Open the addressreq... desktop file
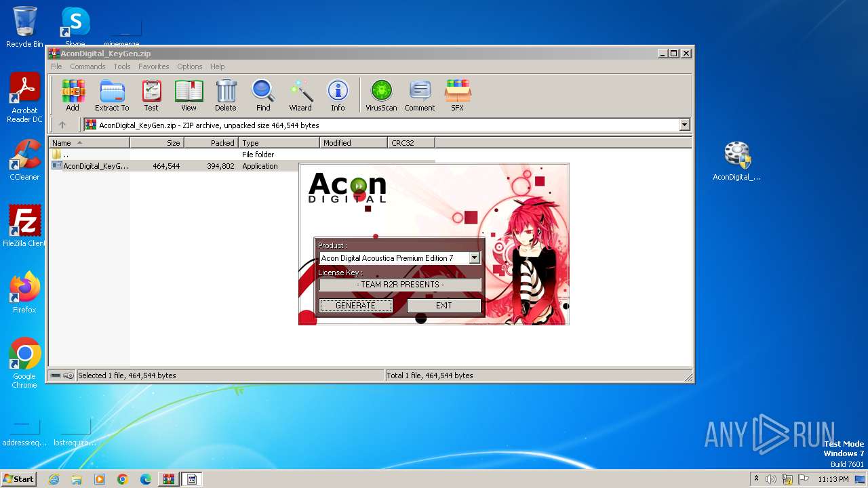This screenshot has width=868, height=488. [24, 431]
